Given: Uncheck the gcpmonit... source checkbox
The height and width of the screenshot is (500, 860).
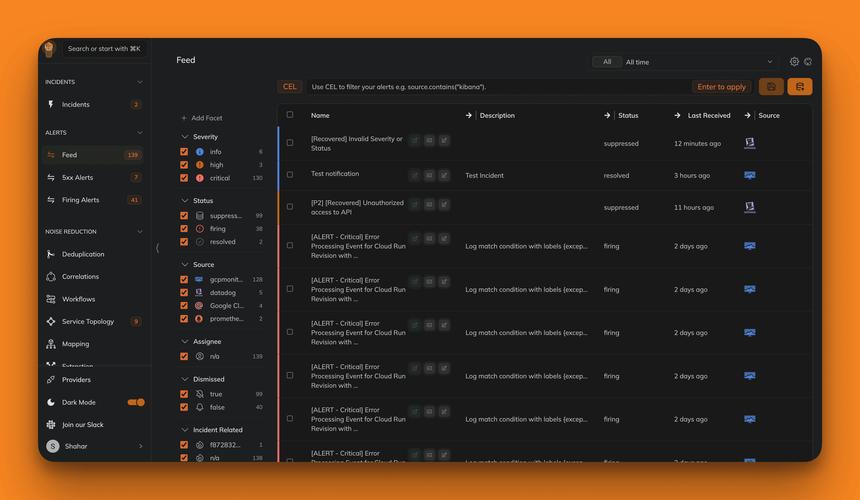Looking at the screenshot, I should tap(184, 279).
